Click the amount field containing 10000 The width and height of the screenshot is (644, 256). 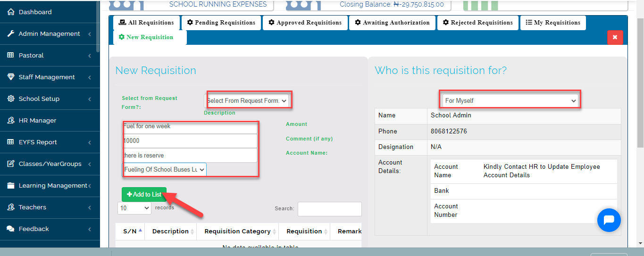click(190, 140)
